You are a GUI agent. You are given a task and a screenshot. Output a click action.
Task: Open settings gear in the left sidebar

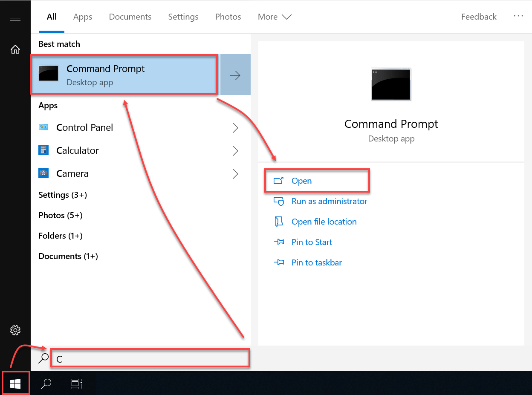[15, 330]
